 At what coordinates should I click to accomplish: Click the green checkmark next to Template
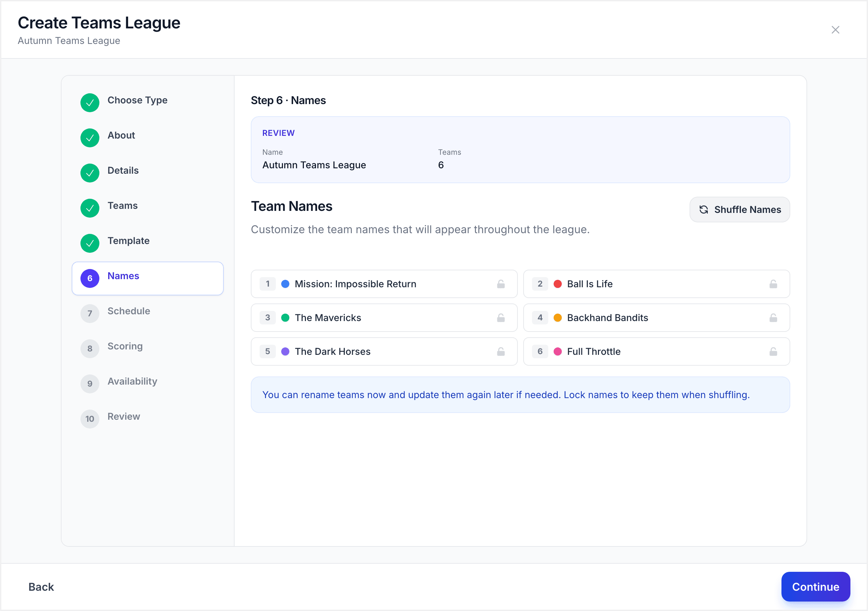click(90, 243)
